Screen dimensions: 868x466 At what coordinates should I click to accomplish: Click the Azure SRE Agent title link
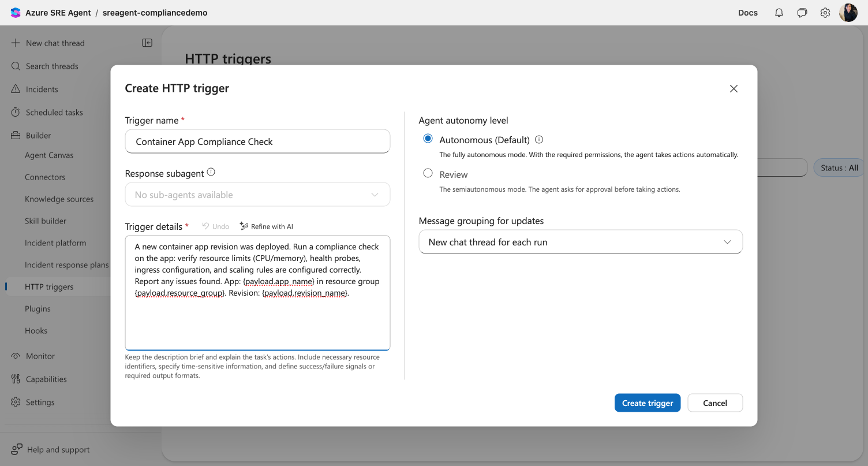[58, 13]
